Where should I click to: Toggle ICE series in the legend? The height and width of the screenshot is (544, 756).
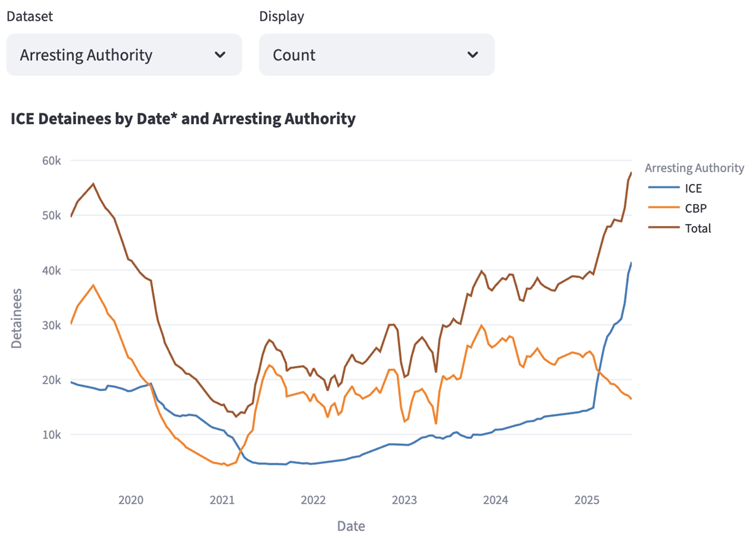(x=693, y=188)
